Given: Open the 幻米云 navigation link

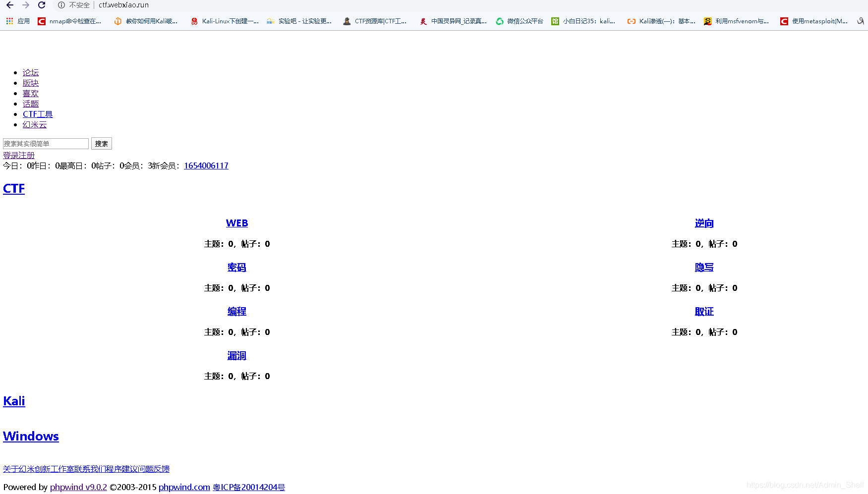Looking at the screenshot, I should 35,125.
